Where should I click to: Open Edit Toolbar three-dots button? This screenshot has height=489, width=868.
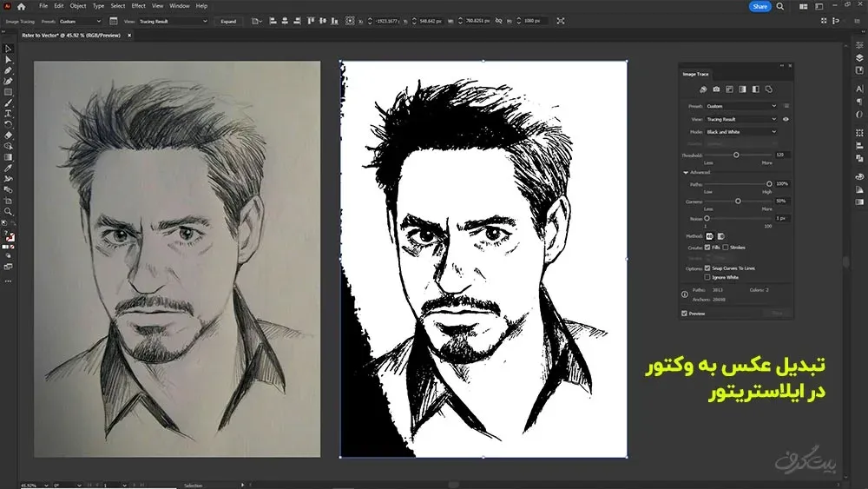point(9,281)
